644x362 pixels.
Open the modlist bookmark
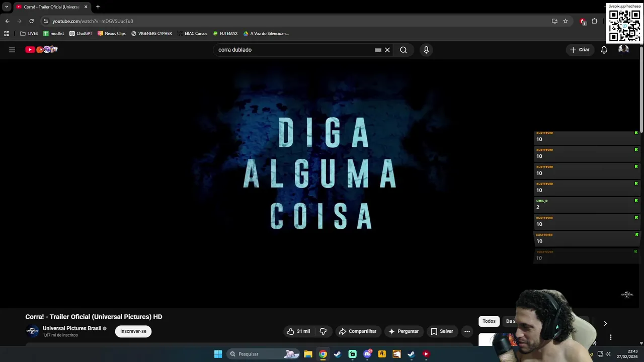(53, 34)
